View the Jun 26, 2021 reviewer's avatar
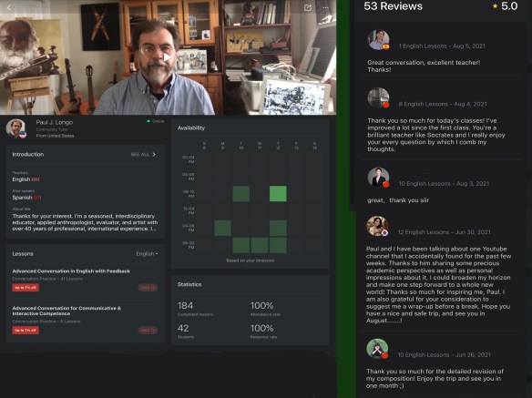 (377, 349)
